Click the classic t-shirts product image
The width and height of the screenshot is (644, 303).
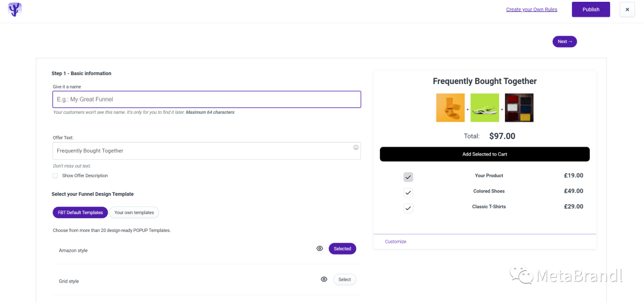519,108
